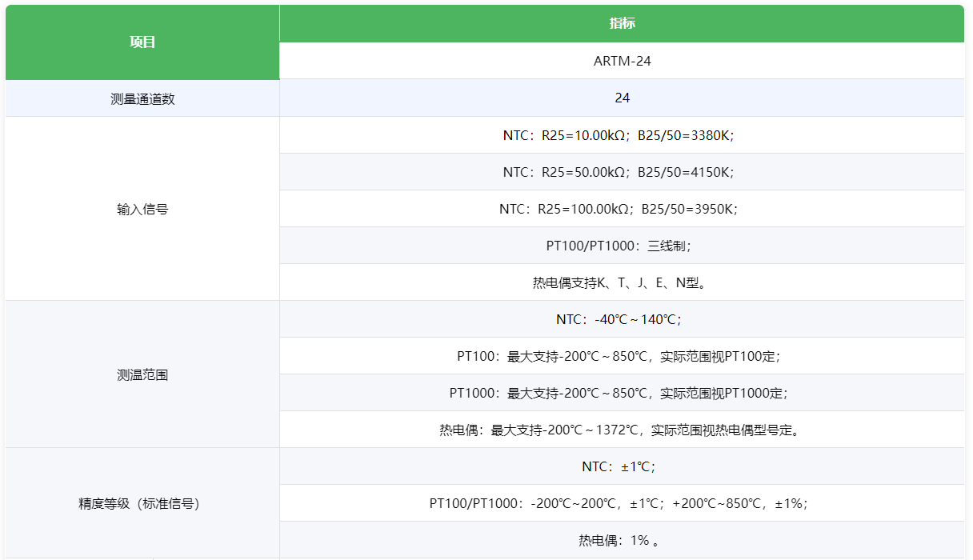
Task: Click the PT100/PT1000 三线制 cell
Action: [622, 246]
